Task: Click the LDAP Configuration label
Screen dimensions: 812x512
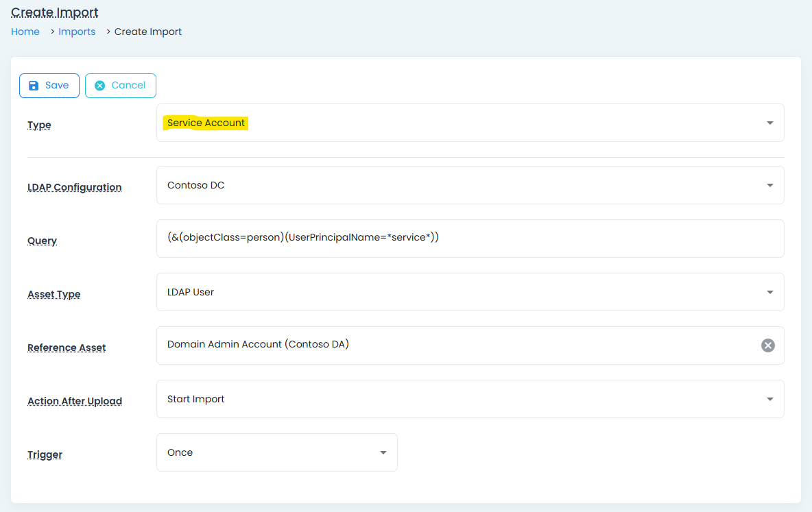Action: (75, 187)
